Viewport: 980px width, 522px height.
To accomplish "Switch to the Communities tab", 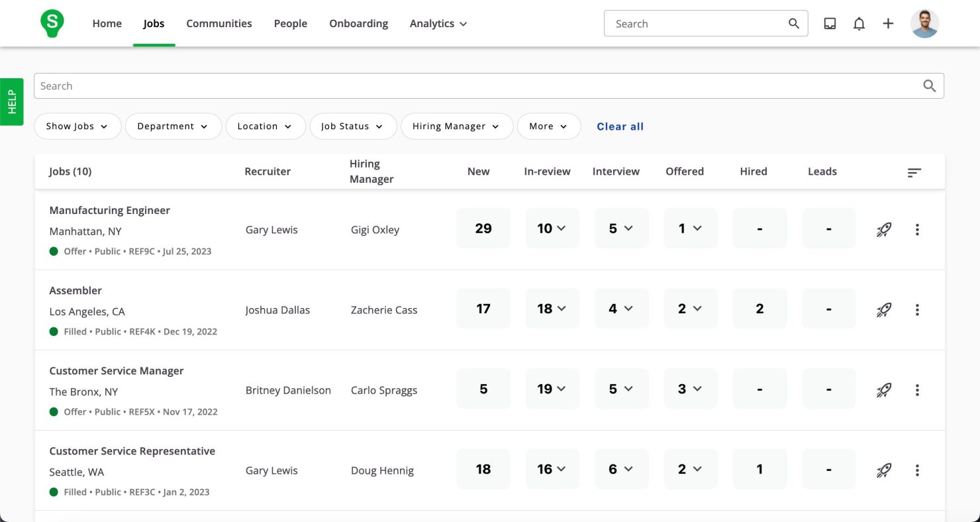I will (219, 24).
